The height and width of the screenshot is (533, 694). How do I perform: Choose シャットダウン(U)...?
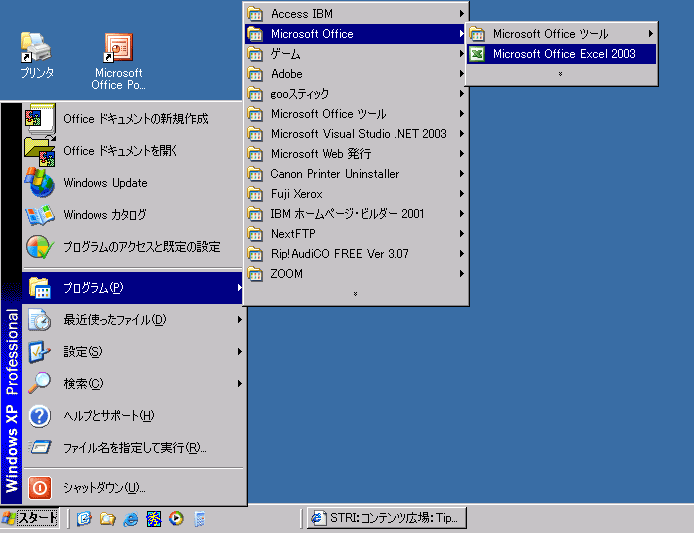pyautogui.click(x=132, y=487)
